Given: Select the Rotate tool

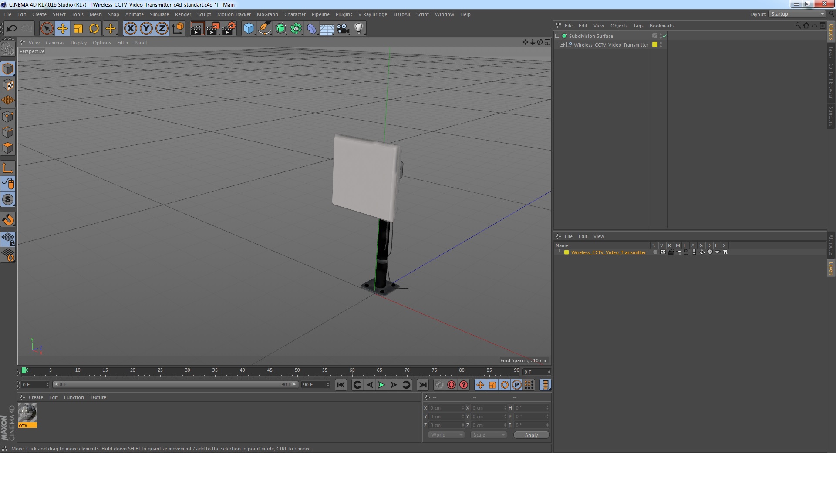Looking at the screenshot, I should 94,29.
